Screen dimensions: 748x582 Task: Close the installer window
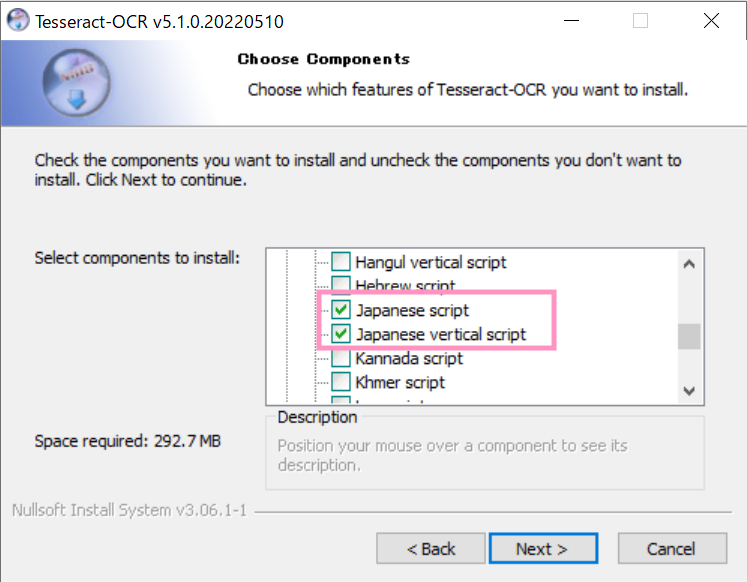coord(711,21)
